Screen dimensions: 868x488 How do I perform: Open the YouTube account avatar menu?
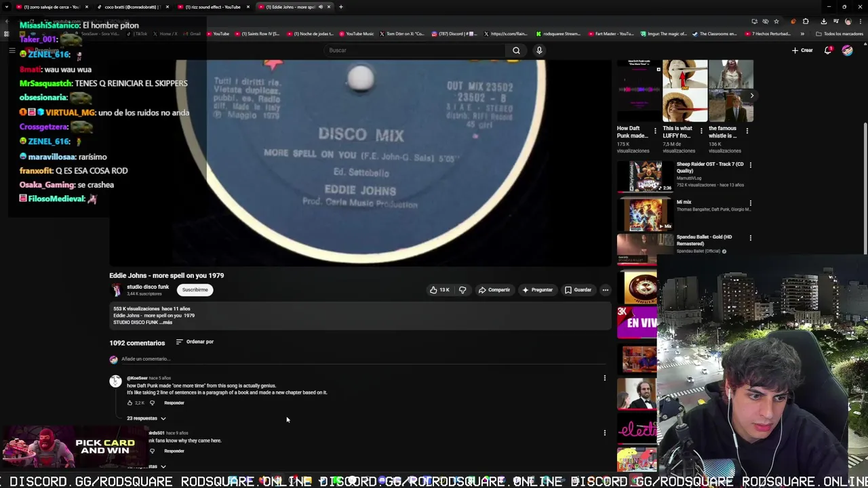coord(847,50)
